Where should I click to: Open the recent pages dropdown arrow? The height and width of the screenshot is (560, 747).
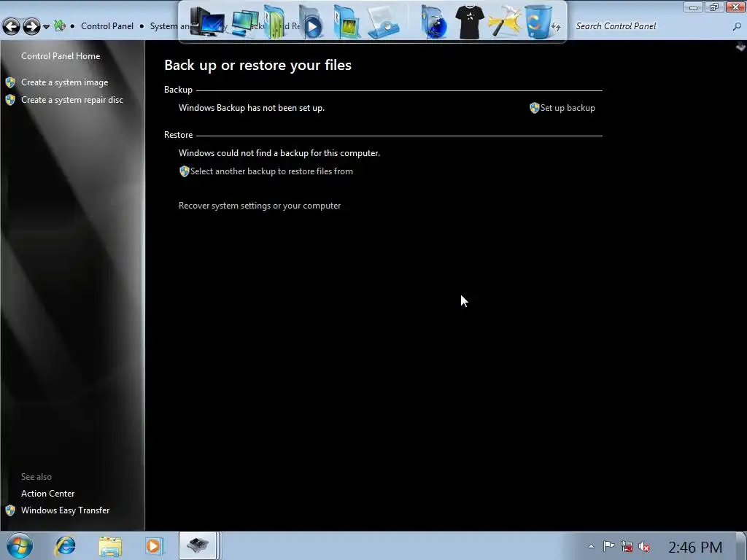46,27
